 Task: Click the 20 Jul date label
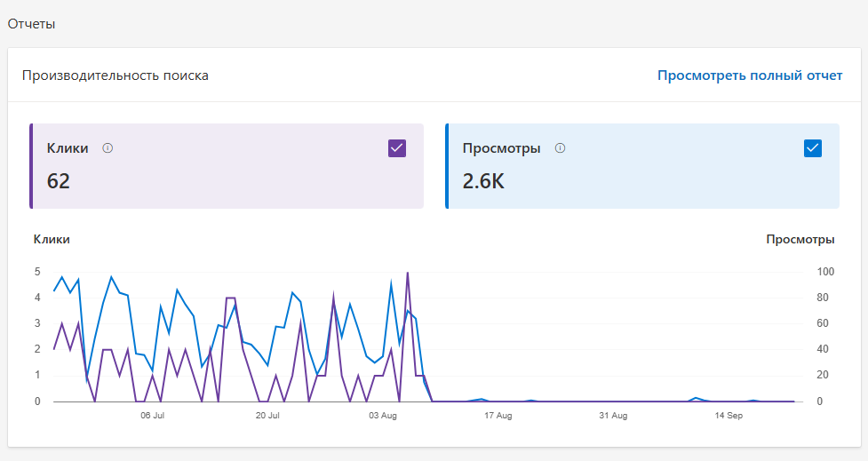(267, 416)
